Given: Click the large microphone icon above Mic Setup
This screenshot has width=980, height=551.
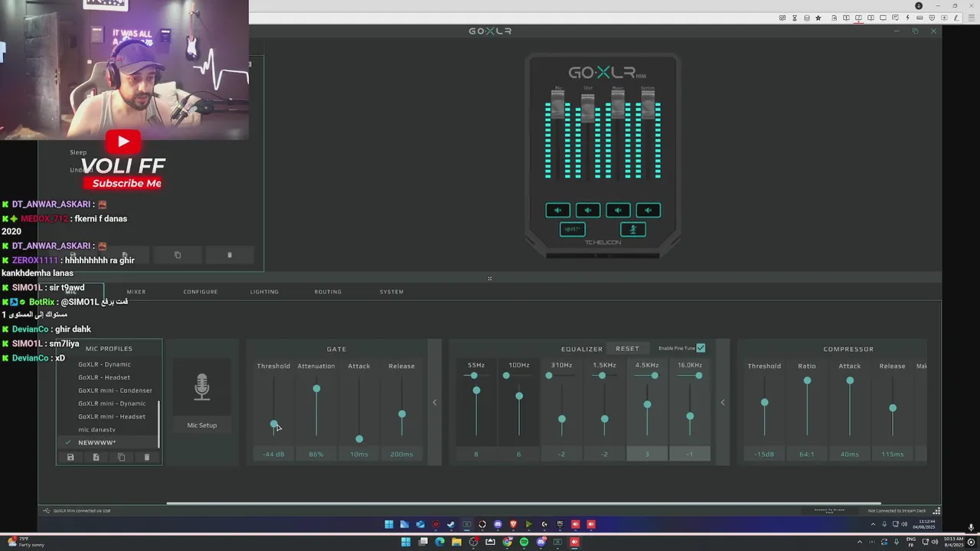Looking at the screenshot, I should coord(201,387).
